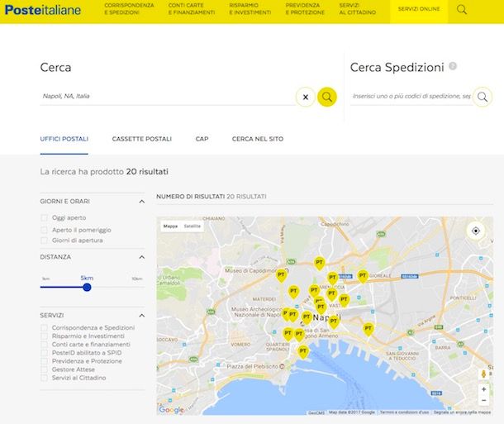
Task: Click the distance slider handle
Action: coord(87,287)
